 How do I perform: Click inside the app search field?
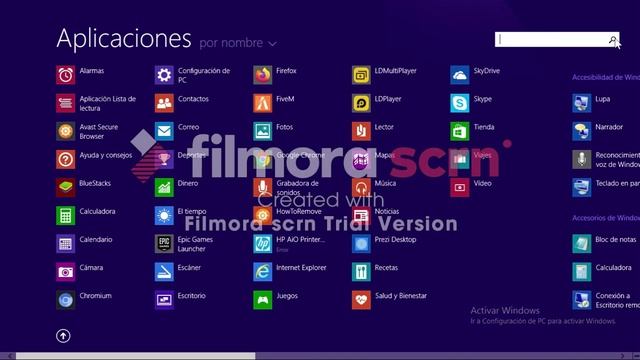pos(551,40)
